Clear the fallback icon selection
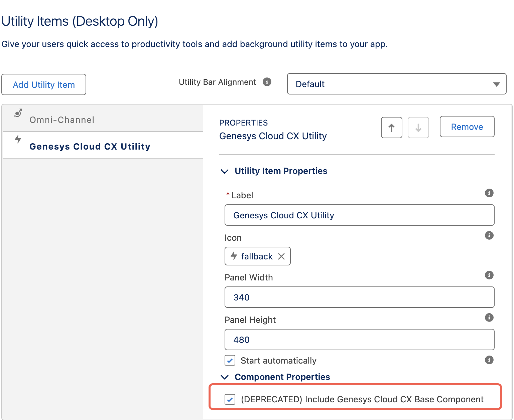Image resolution: width=514 pixels, height=420 pixels. (281, 256)
